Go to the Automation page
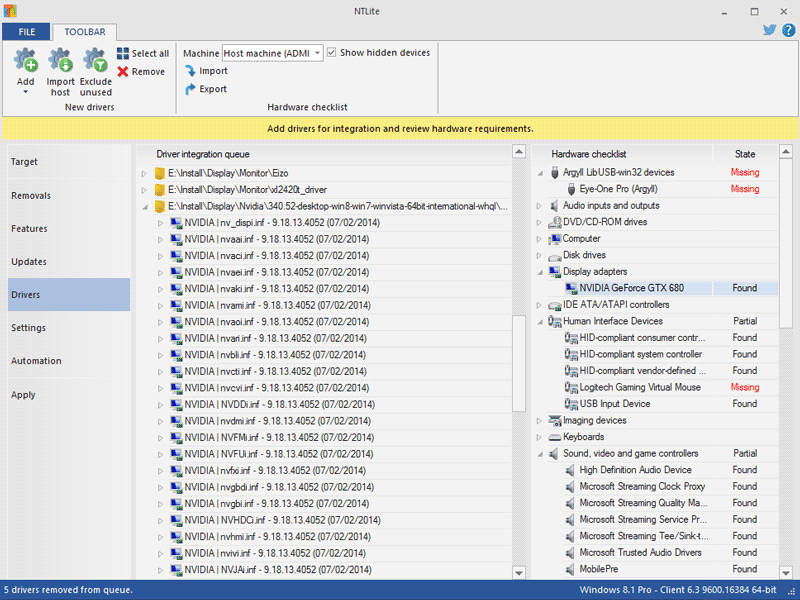800x600 pixels. coord(69,361)
